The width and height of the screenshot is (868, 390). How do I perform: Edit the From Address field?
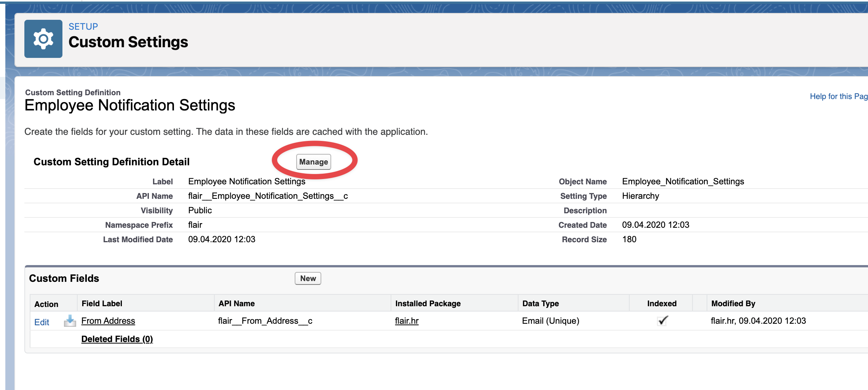[41, 322]
